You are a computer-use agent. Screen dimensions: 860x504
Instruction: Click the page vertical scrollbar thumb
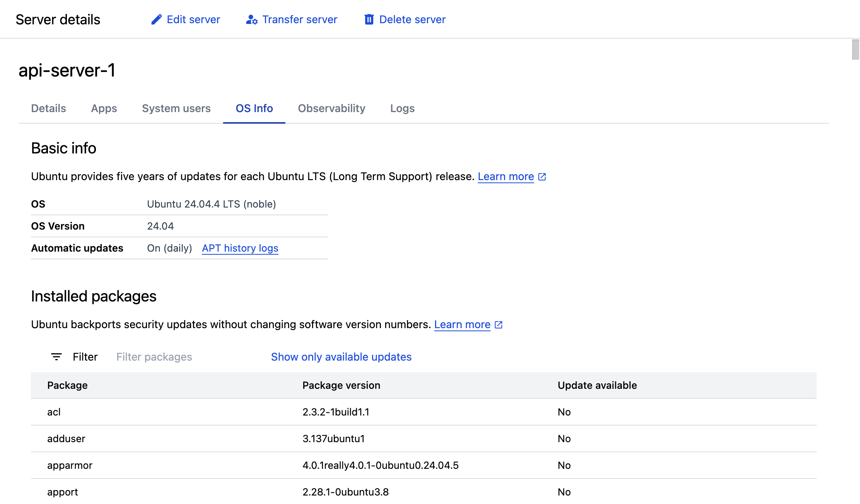(x=855, y=49)
